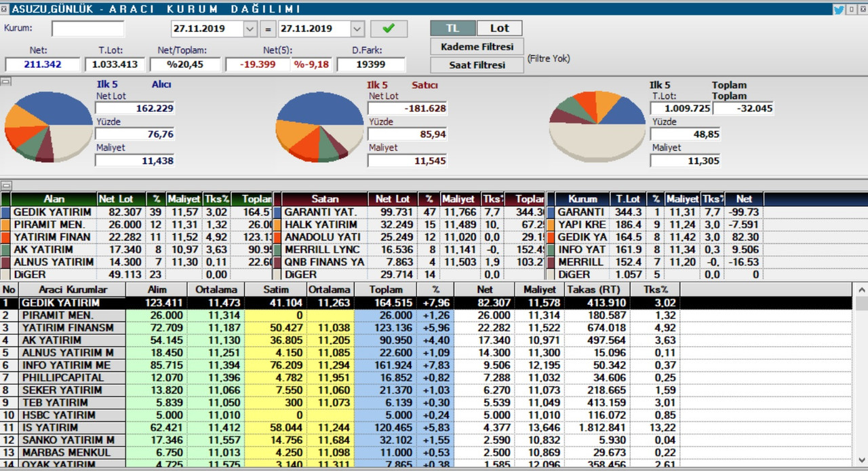Click the Ilk 5 Alıcı pie chart
This screenshot has width=868, height=471.
[49, 128]
